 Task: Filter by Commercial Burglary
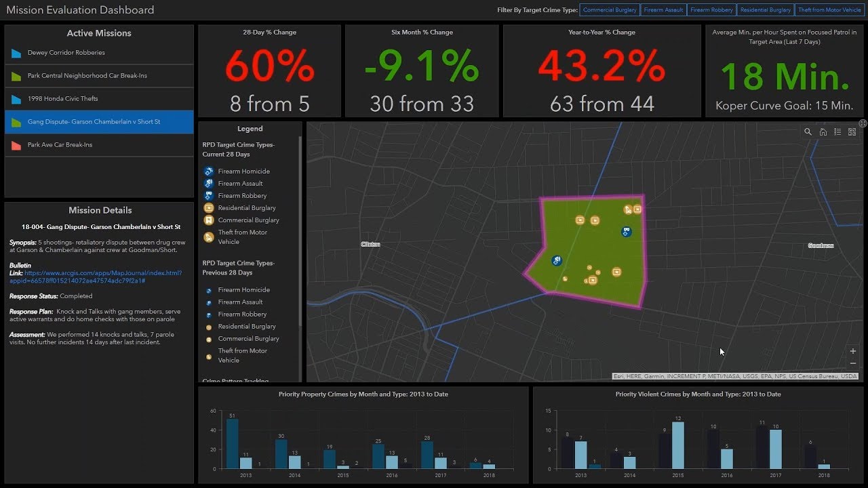[x=610, y=10]
